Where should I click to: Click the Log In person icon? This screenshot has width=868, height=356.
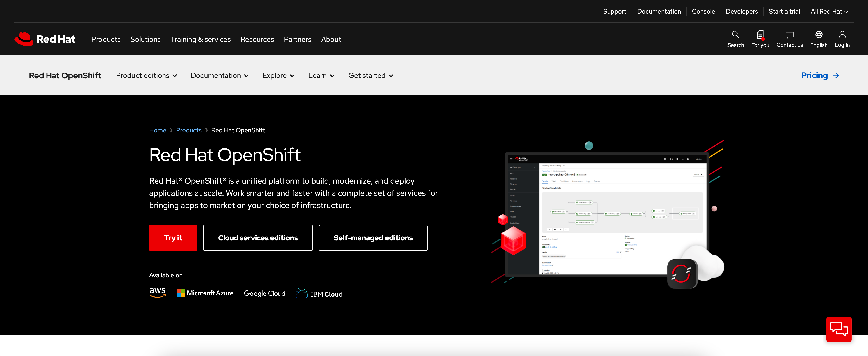point(842,35)
